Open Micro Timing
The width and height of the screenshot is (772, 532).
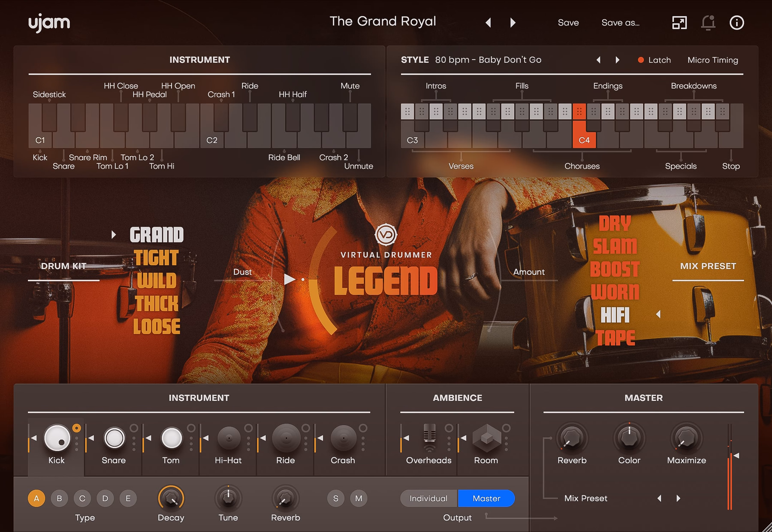(x=713, y=60)
